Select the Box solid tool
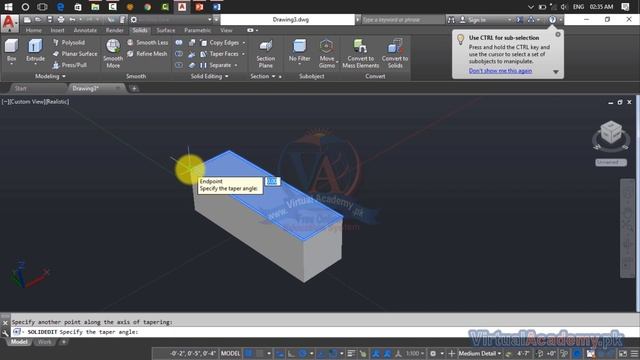 pos(11,51)
